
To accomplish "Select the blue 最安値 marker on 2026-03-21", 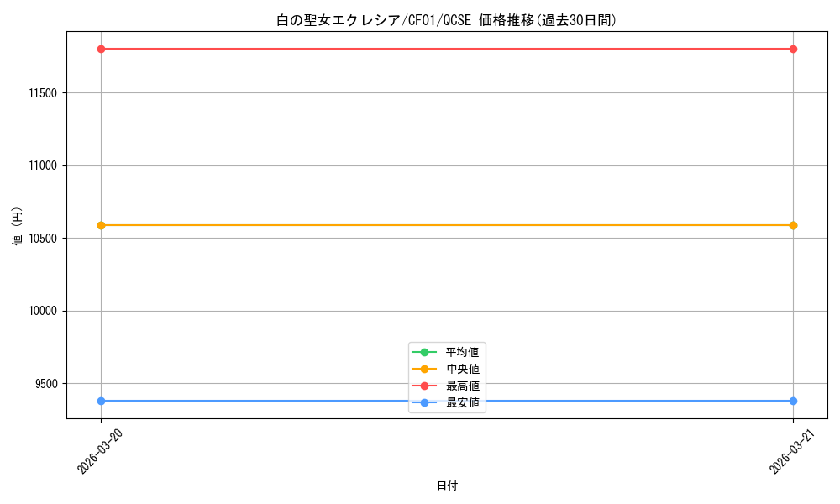I will [x=793, y=401].
